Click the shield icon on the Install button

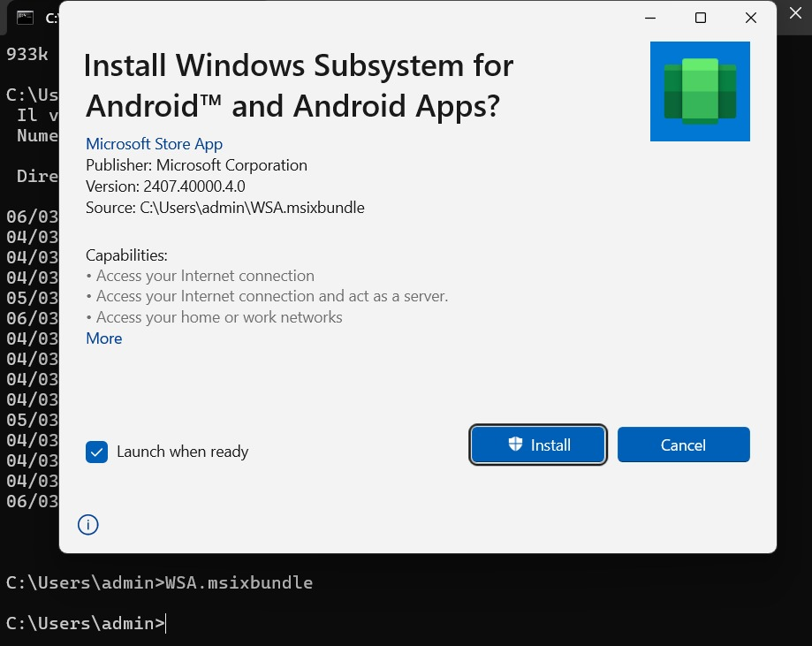tap(516, 445)
